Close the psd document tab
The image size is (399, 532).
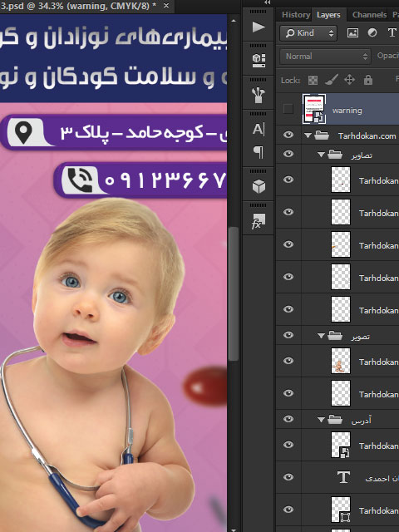point(166,6)
